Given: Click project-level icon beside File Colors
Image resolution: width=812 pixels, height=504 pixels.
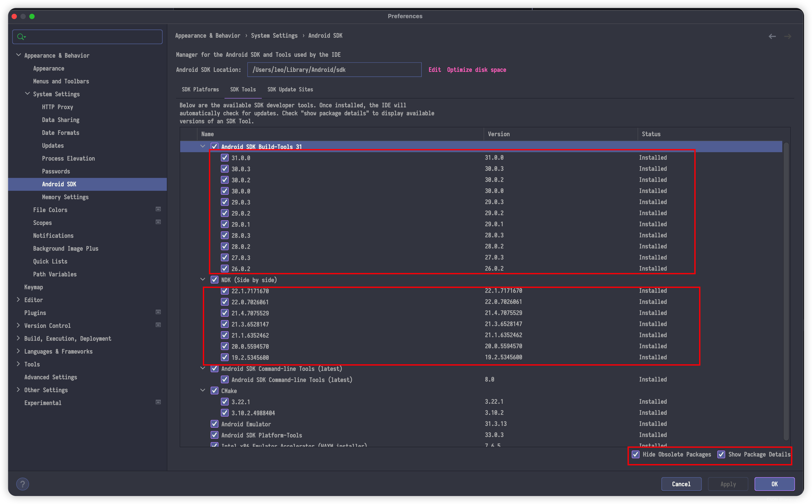Looking at the screenshot, I should [x=158, y=209].
